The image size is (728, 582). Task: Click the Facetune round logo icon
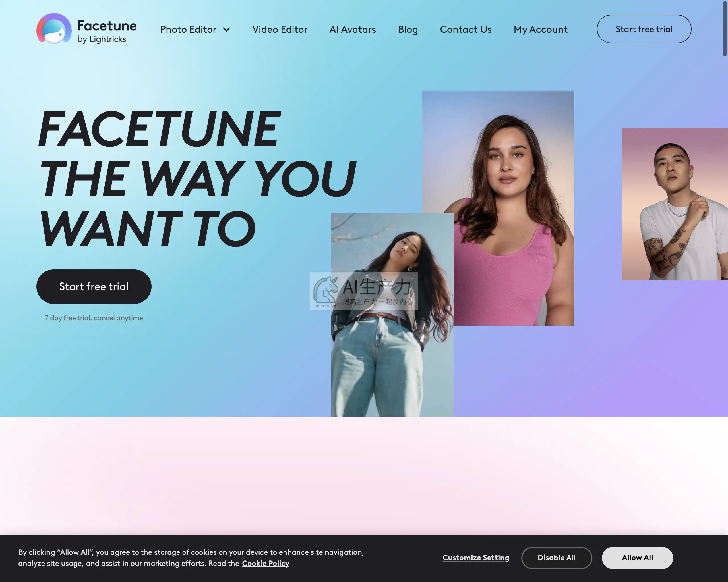(x=54, y=29)
